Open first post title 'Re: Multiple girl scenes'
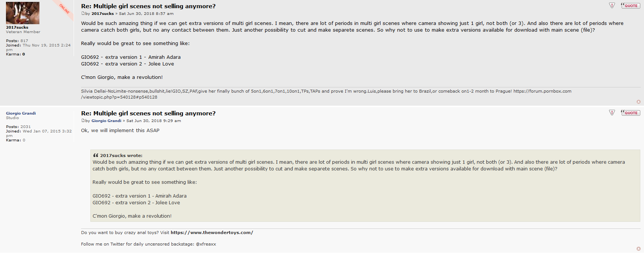The height and width of the screenshot is (253, 644). point(148,6)
